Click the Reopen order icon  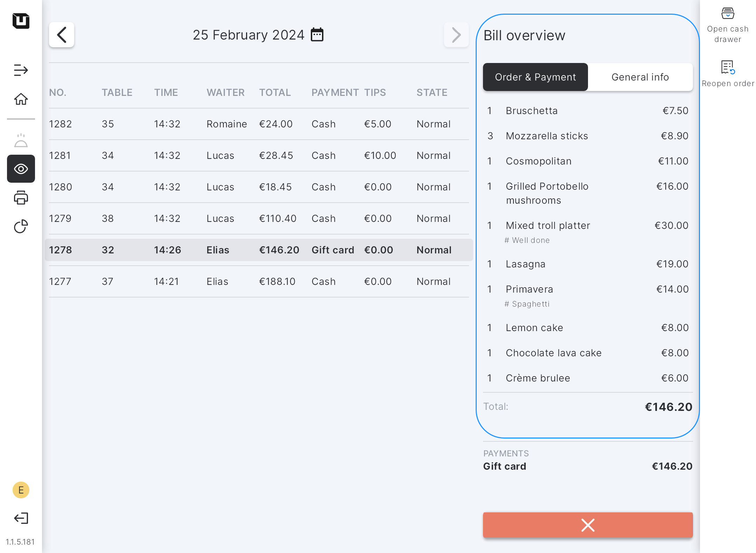point(728,67)
